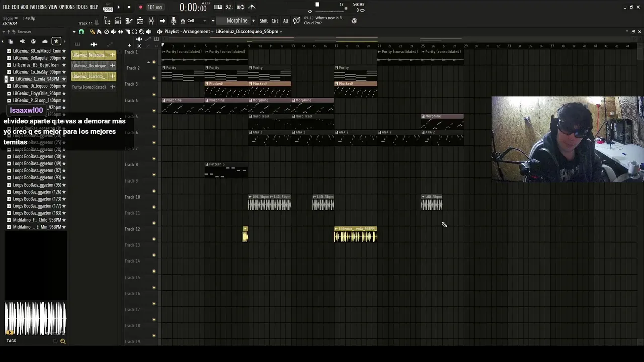This screenshot has height=362, width=644.
Task: Select the Mute tool in playlist toolbar
Action: (113, 32)
